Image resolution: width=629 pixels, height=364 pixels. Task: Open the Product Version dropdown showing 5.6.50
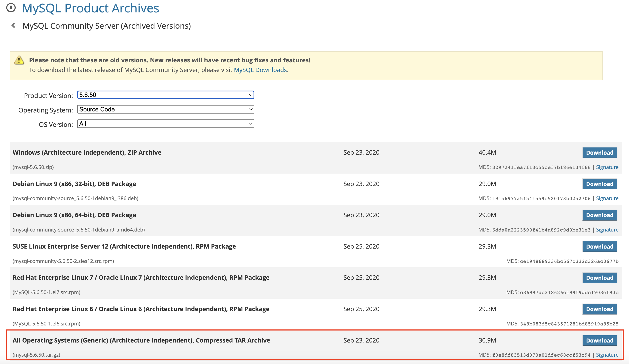click(x=166, y=95)
